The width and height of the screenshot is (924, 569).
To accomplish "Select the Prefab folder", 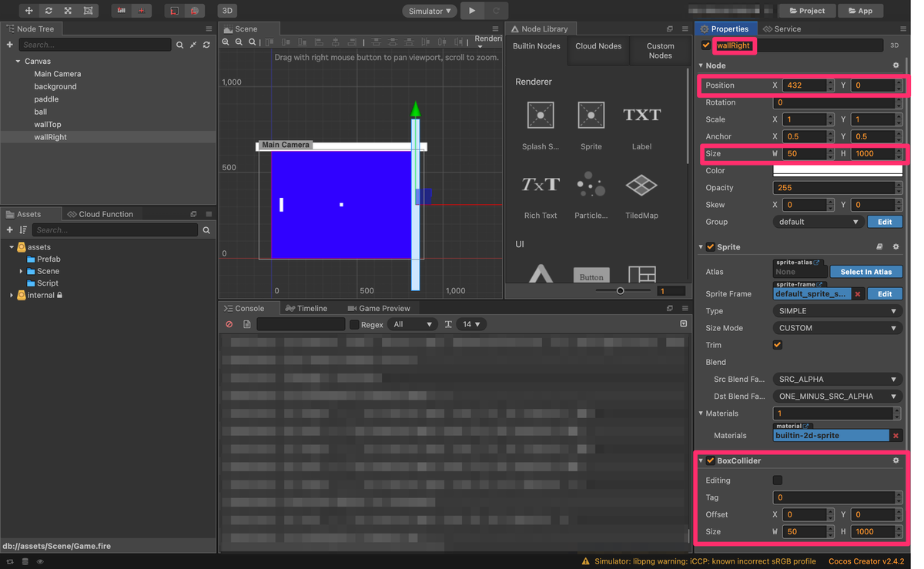I will [x=49, y=259].
